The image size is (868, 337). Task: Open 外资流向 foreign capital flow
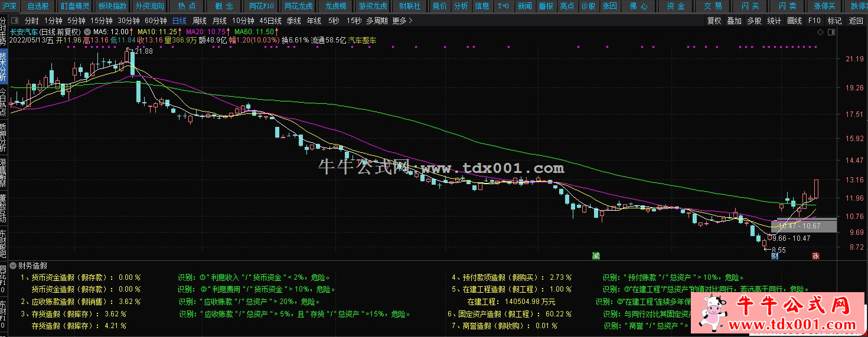pyautogui.click(x=150, y=6)
